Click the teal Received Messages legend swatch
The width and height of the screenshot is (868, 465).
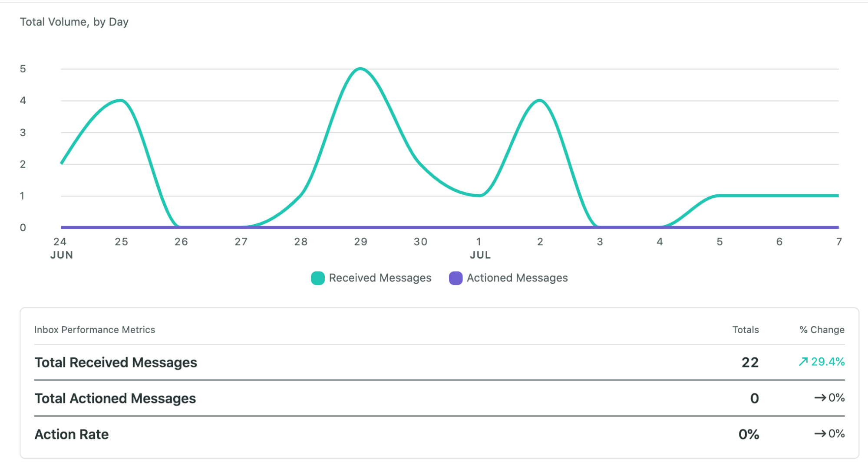coord(317,278)
